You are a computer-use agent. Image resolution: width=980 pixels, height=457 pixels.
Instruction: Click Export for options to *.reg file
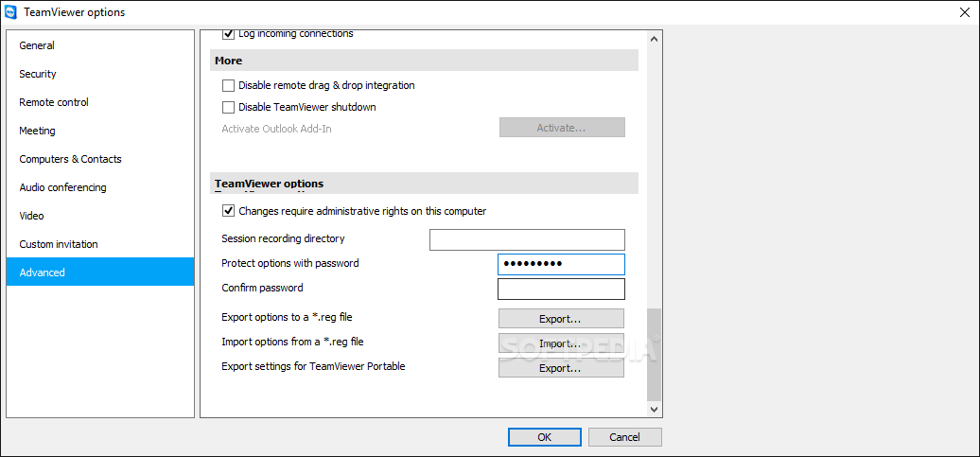point(561,318)
